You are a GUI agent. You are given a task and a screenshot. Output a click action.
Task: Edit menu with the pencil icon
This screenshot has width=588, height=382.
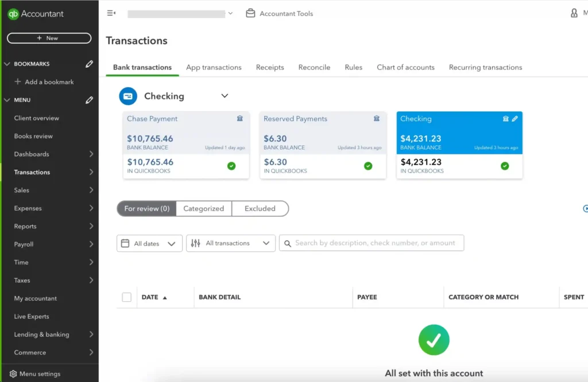click(89, 100)
